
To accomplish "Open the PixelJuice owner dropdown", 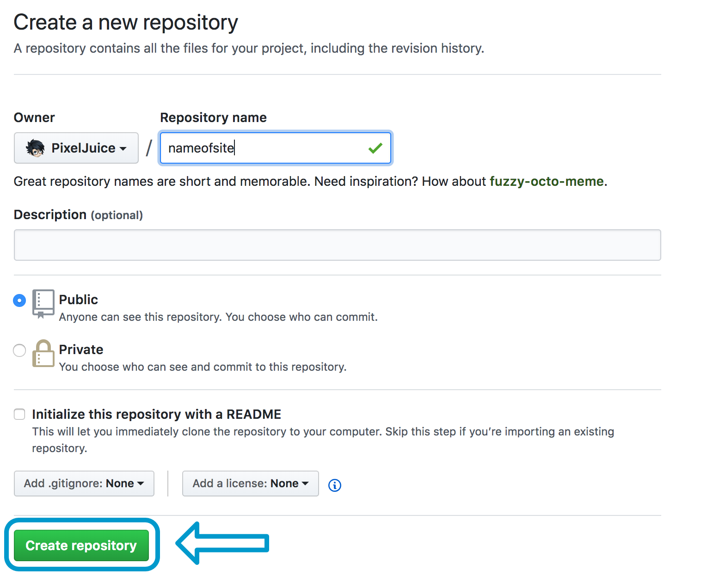I will click(76, 148).
